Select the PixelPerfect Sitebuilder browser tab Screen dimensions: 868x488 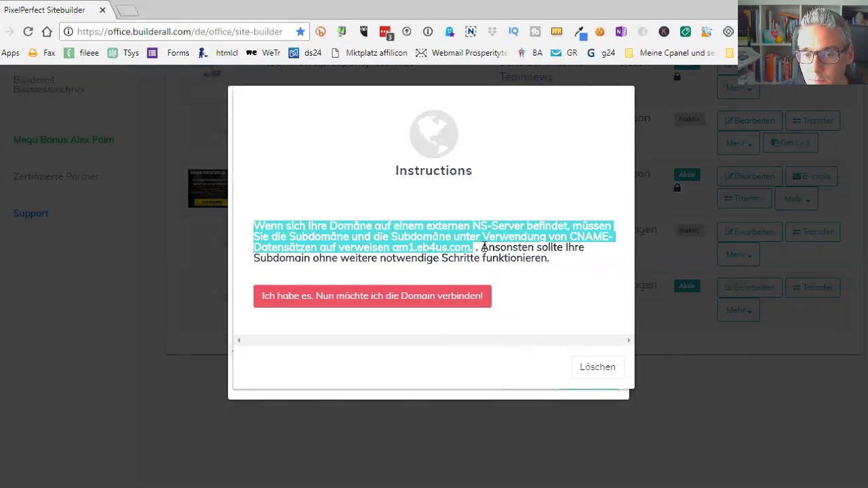pos(54,10)
